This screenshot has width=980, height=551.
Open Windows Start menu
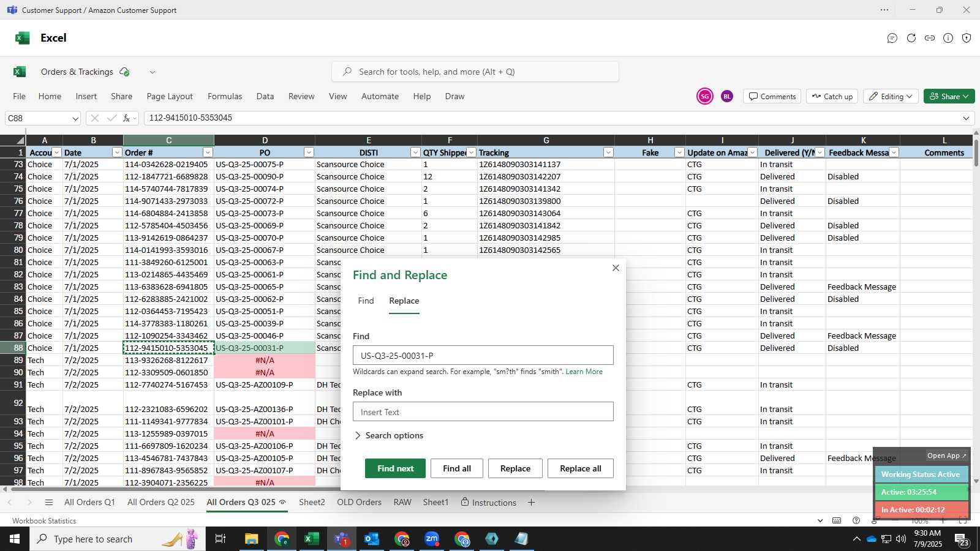(x=15, y=539)
